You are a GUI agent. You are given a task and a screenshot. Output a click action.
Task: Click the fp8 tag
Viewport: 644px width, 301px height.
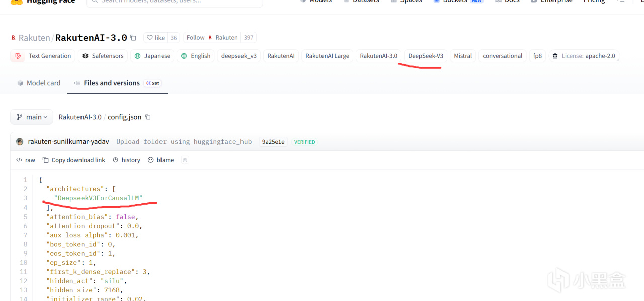click(x=537, y=56)
